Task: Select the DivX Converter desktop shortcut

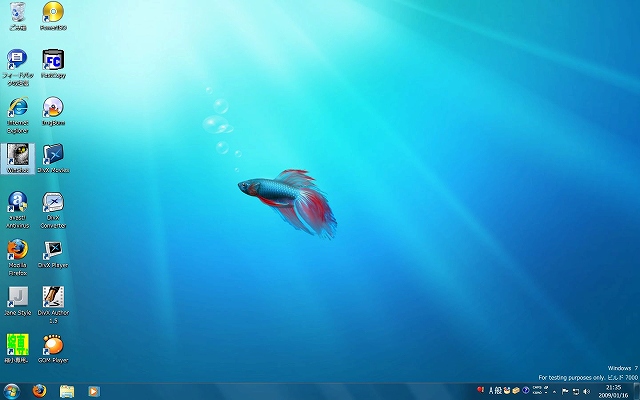Action: point(53,210)
